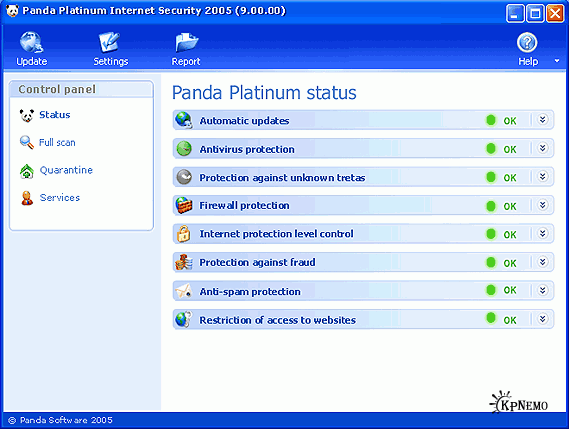Click the Firewall protection brick wall icon
The width and height of the screenshot is (569, 429).
point(184,205)
